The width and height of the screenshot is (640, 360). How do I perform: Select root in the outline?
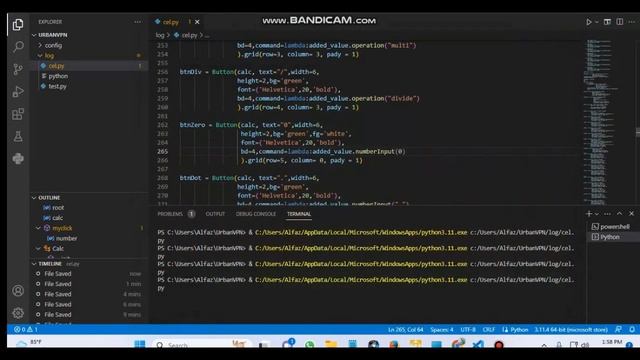coord(58,208)
